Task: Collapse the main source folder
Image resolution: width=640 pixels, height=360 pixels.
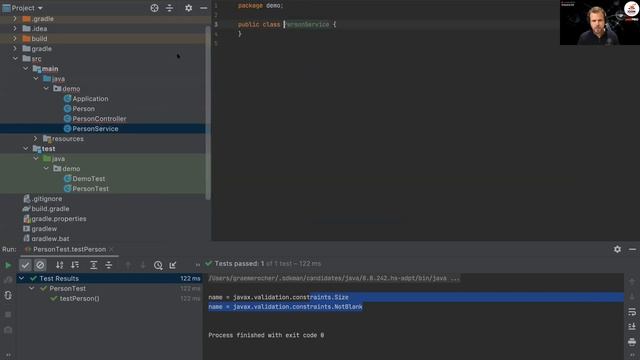Action: (x=26, y=69)
